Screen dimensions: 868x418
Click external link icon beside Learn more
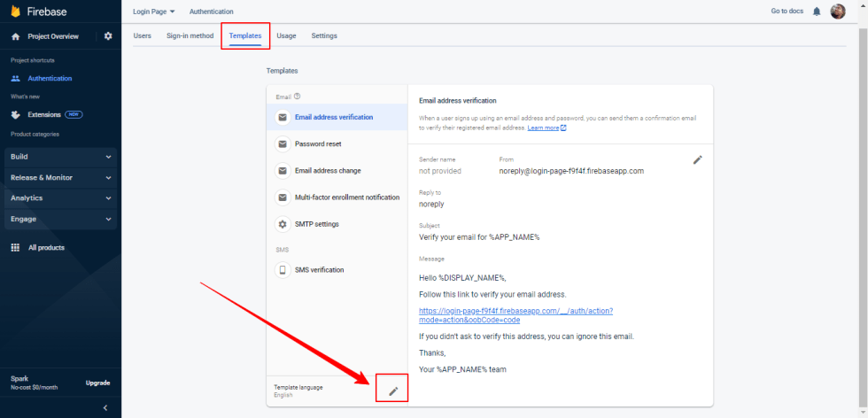tap(563, 128)
